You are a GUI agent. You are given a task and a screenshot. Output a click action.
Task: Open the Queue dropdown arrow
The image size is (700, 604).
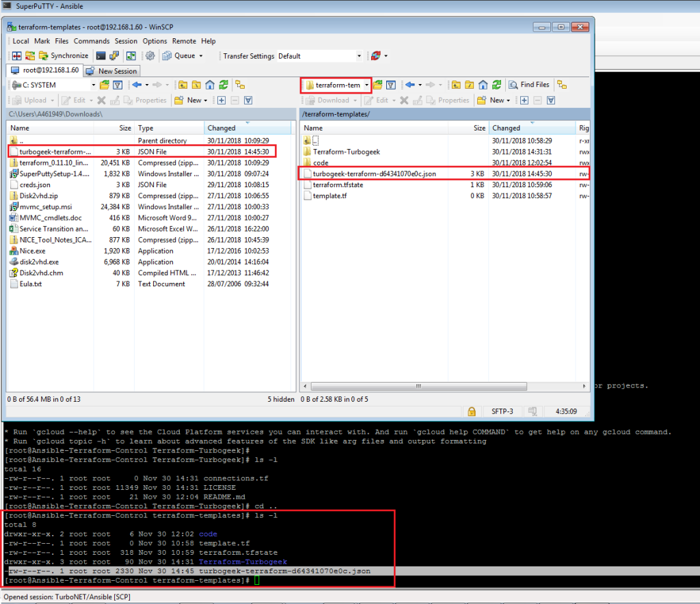pyautogui.click(x=201, y=56)
